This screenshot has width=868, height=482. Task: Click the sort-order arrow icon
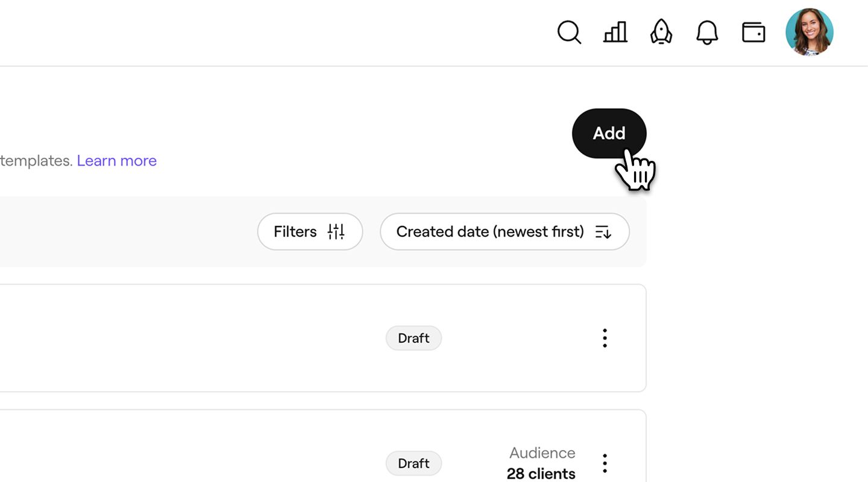[x=603, y=232]
